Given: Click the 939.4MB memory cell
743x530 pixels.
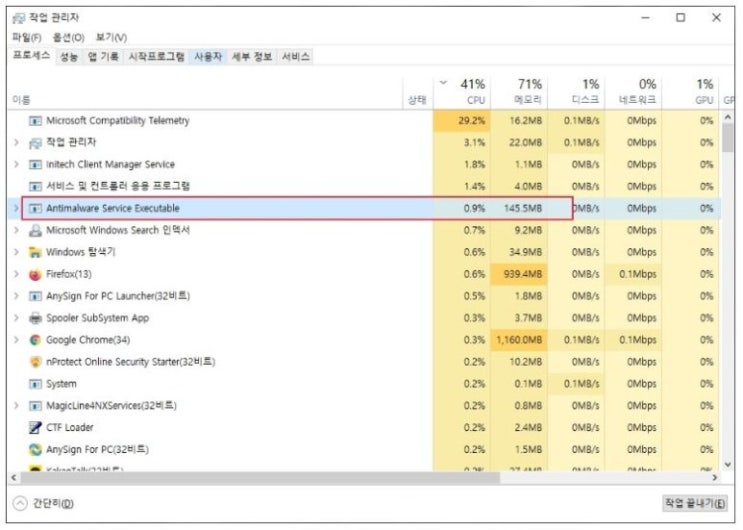Looking at the screenshot, I should 519,274.
